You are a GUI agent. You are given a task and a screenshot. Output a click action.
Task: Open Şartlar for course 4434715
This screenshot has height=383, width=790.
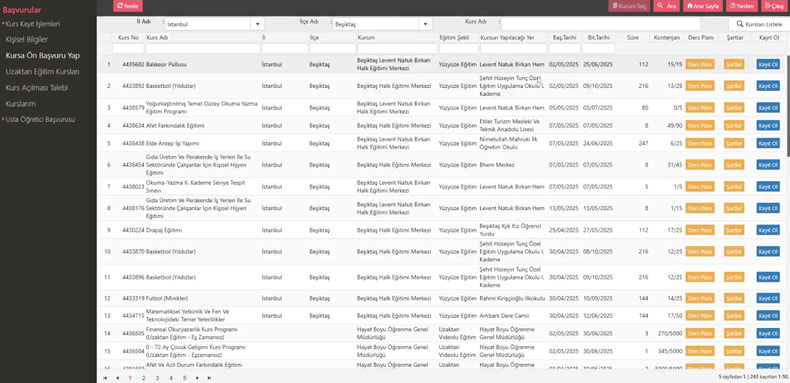[x=734, y=315]
